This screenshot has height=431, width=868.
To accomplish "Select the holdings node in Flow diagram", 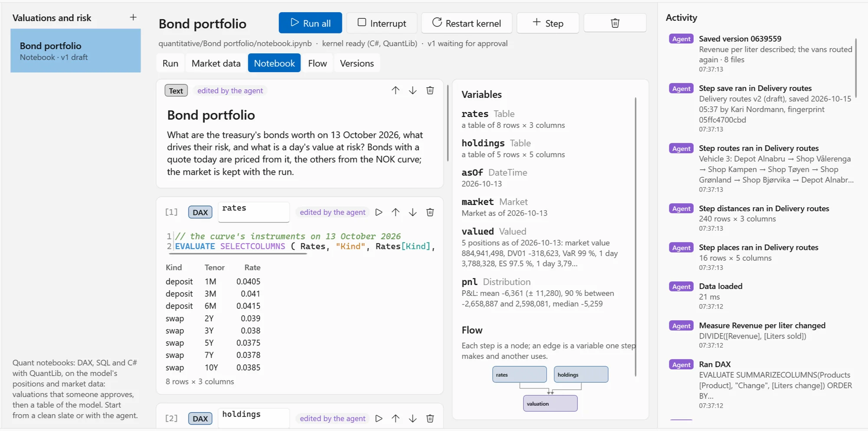I will [x=581, y=375].
